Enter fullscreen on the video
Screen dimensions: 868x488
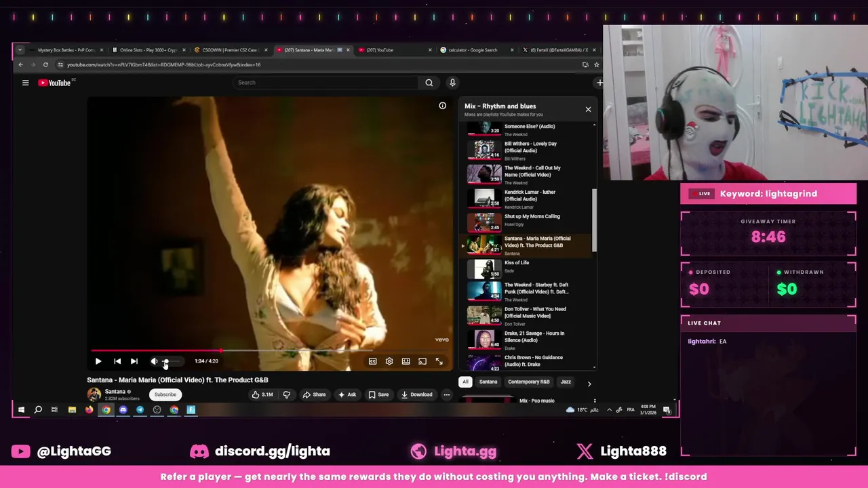(439, 361)
